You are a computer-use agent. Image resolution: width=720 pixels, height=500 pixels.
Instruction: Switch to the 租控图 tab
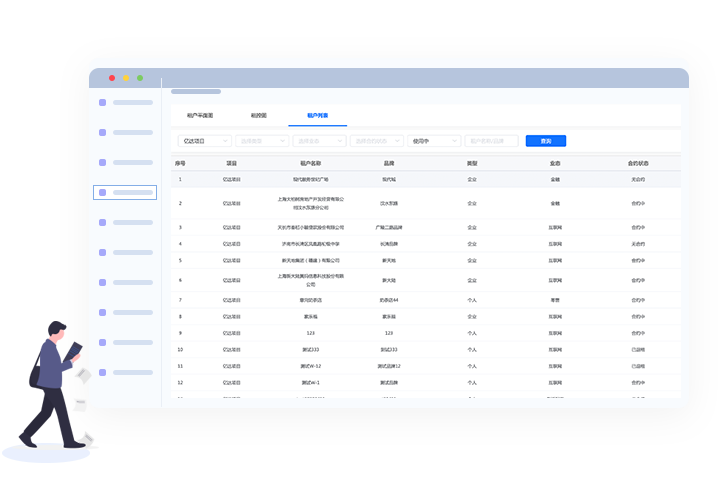[x=259, y=115]
